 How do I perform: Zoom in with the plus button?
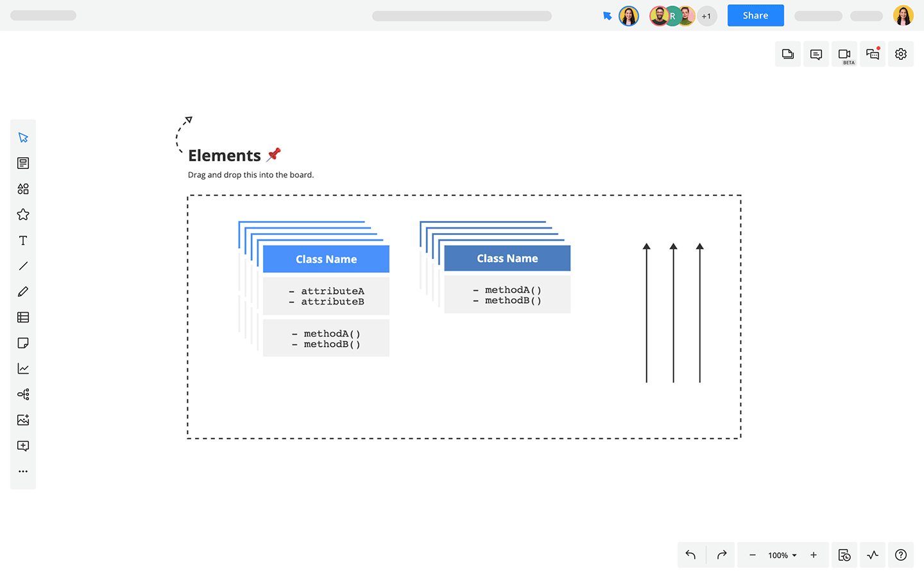pos(814,555)
